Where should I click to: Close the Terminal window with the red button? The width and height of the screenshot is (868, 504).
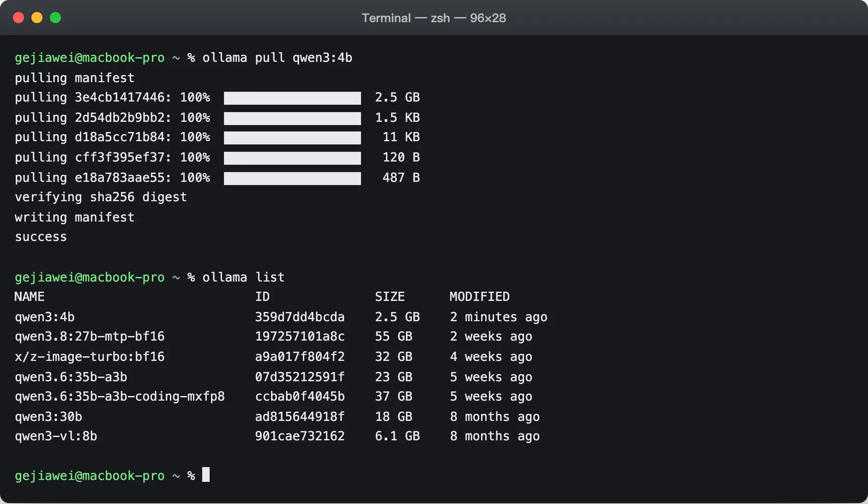(18, 18)
